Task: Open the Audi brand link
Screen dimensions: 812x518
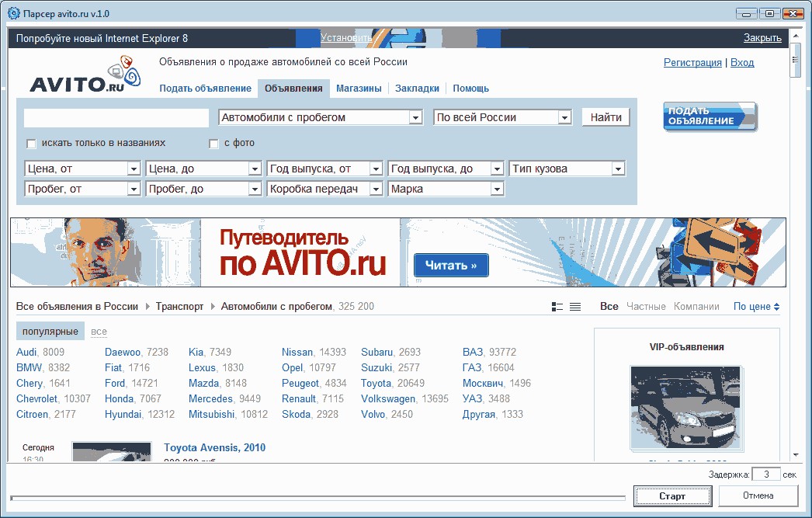Action: pyautogui.click(x=26, y=353)
